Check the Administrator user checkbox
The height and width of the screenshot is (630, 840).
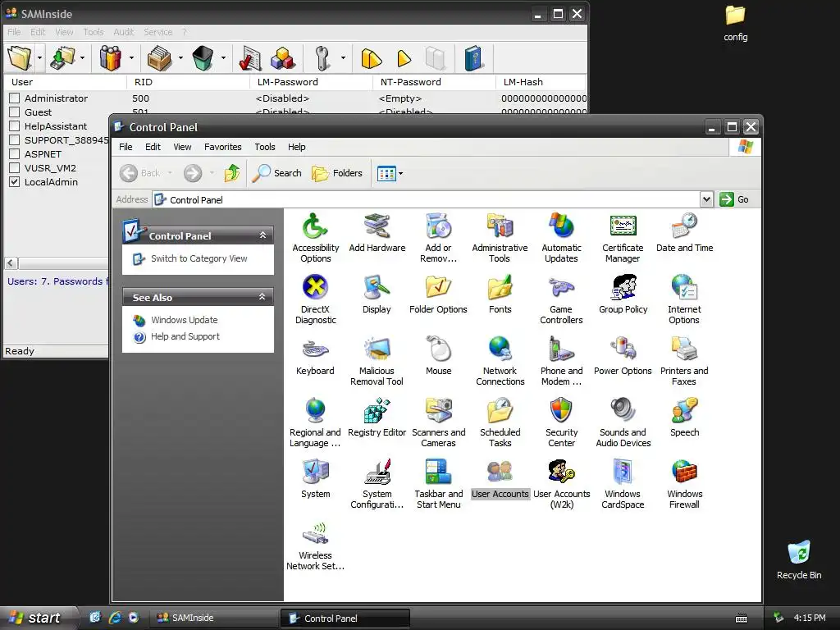click(15, 98)
